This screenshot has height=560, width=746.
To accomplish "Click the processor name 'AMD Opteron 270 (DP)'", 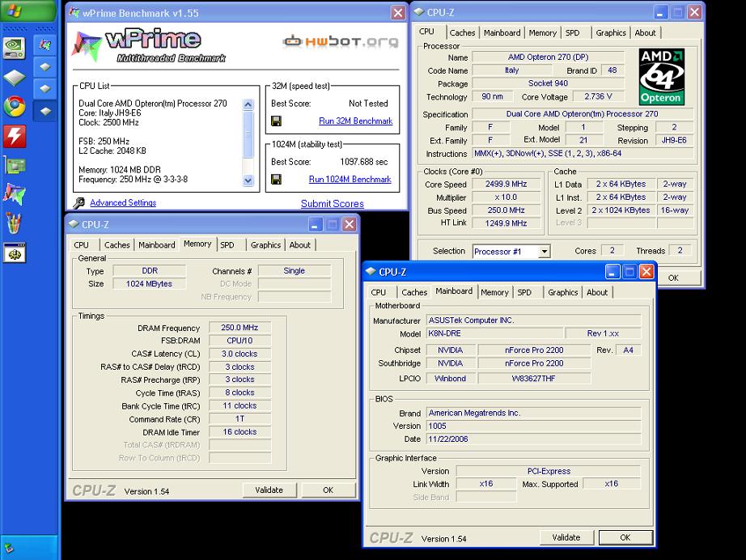I will [x=548, y=57].
